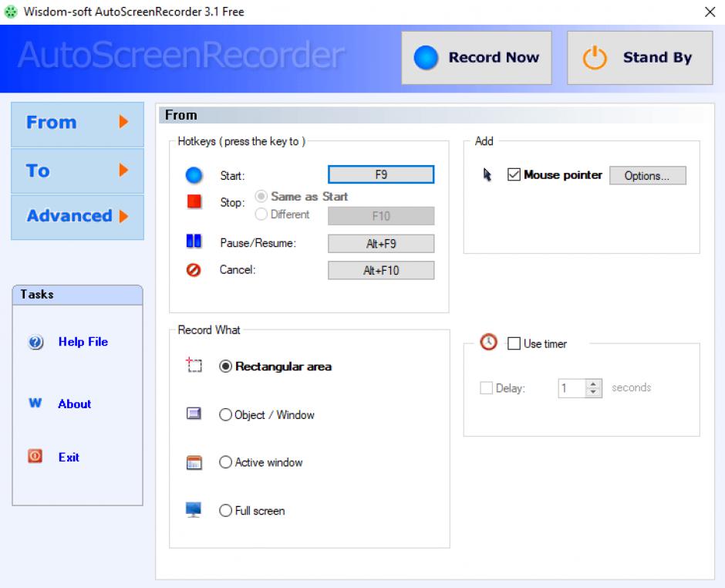This screenshot has height=588, width=725.
Task: Click the mouse pointer arrow icon
Action: [487, 175]
